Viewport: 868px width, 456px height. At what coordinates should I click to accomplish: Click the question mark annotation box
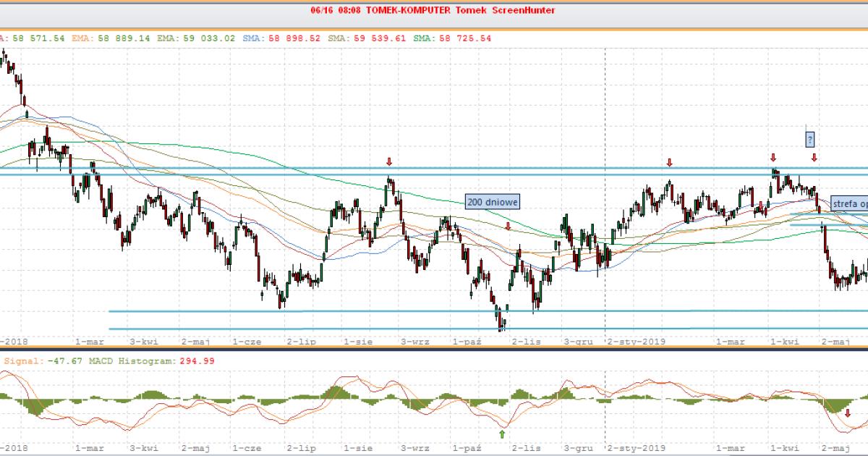pyautogui.click(x=811, y=138)
